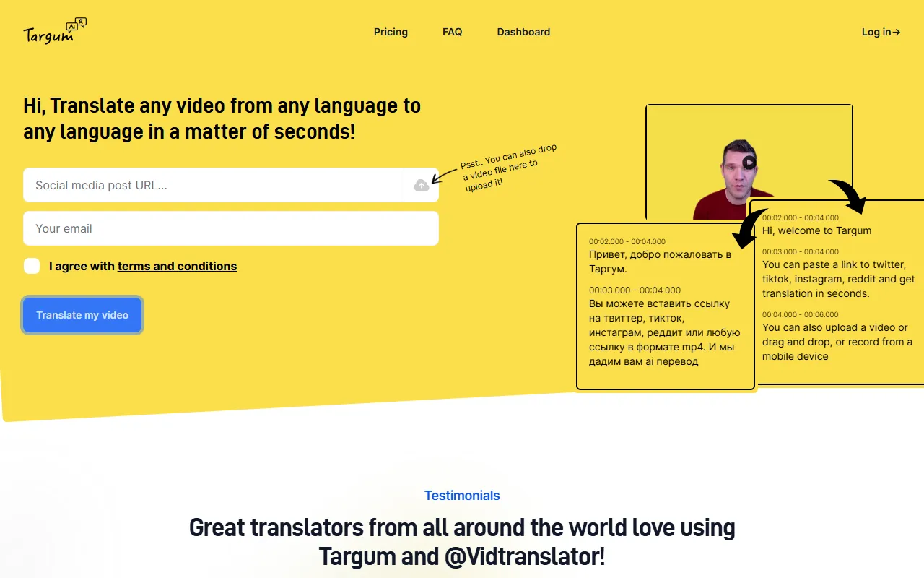Click the Testimonials heading label
Viewport: 924px width, 578px height.
pos(462,496)
